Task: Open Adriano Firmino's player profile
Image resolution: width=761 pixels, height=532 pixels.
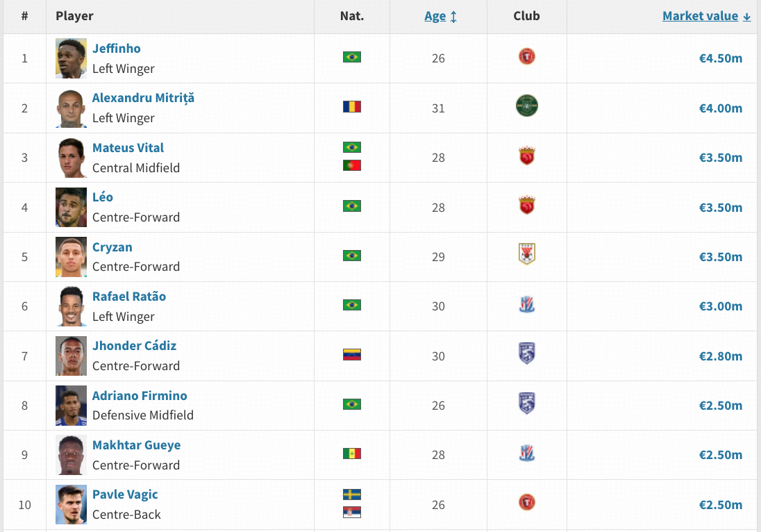Action: [x=140, y=396]
